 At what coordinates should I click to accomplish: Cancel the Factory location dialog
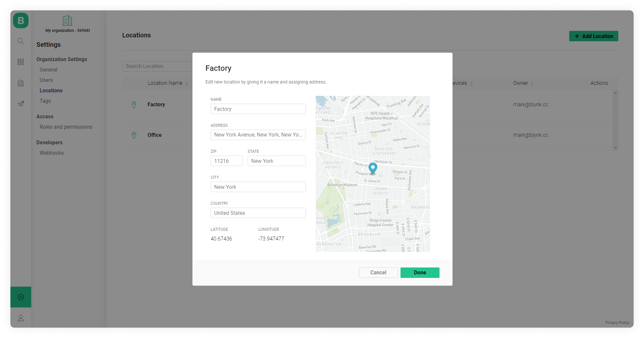(x=378, y=273)
